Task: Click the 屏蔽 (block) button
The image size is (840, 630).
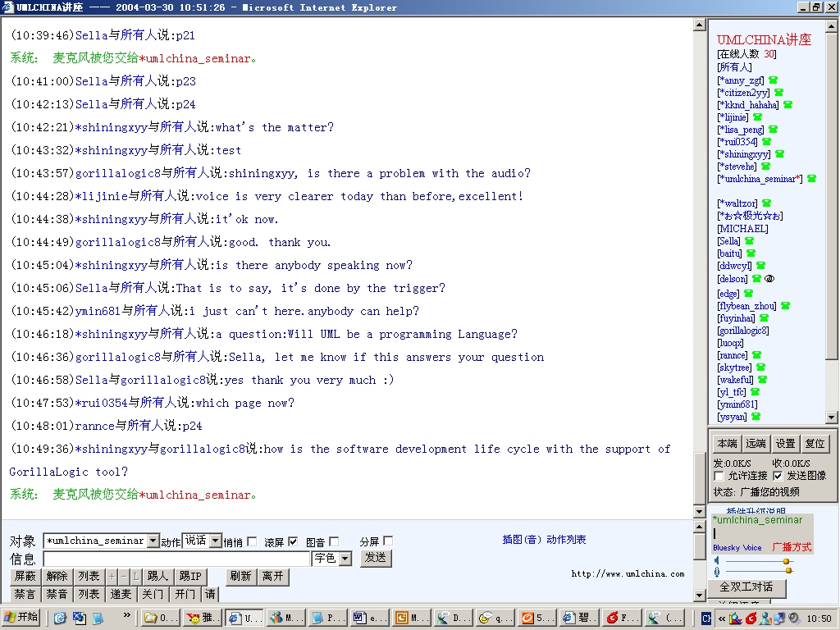Action: coord(25,577)
